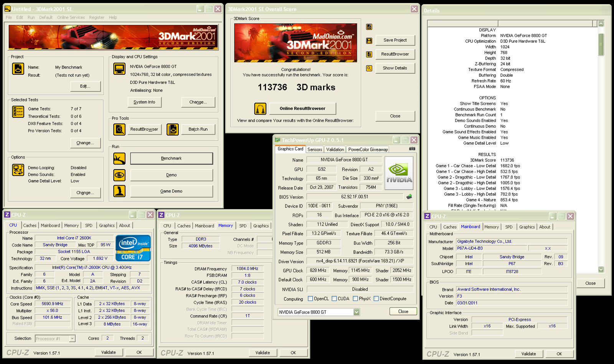Click the Batch Run icon in Pro Tools
Image resolution: width=614 pixels, height=364 pixels.
coord(173,130)
